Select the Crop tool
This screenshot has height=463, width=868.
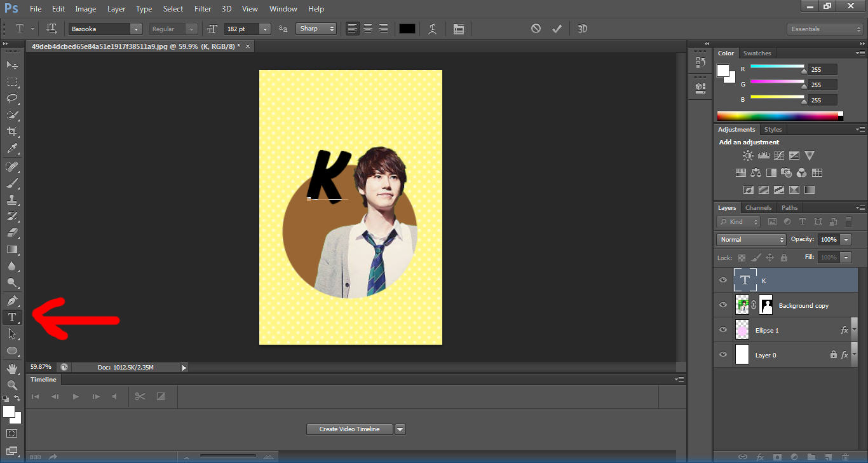12,132
